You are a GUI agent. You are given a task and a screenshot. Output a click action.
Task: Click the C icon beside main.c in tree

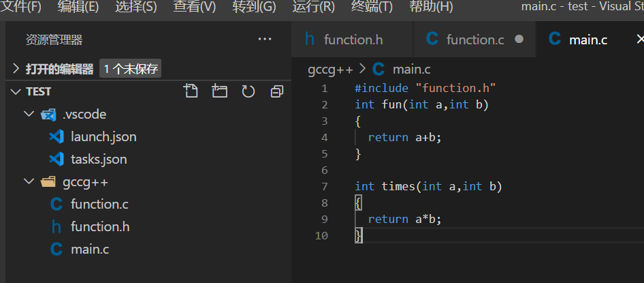(57, 249)
